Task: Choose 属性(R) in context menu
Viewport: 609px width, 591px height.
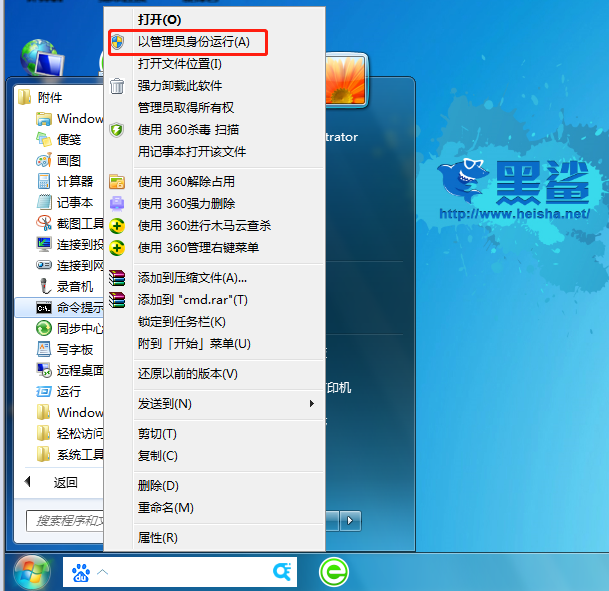Action: click(x=214, y=538)
